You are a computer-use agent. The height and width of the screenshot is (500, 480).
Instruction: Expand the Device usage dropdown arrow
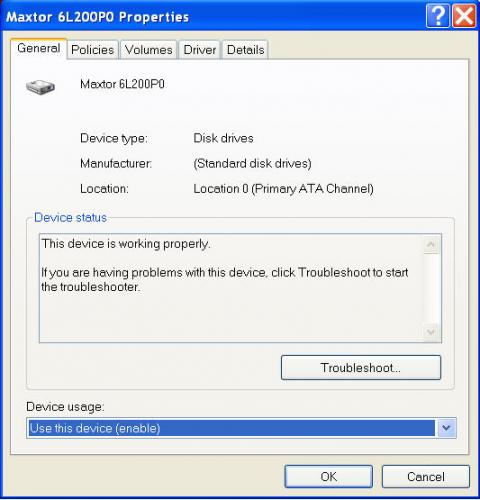click(446, 428)
